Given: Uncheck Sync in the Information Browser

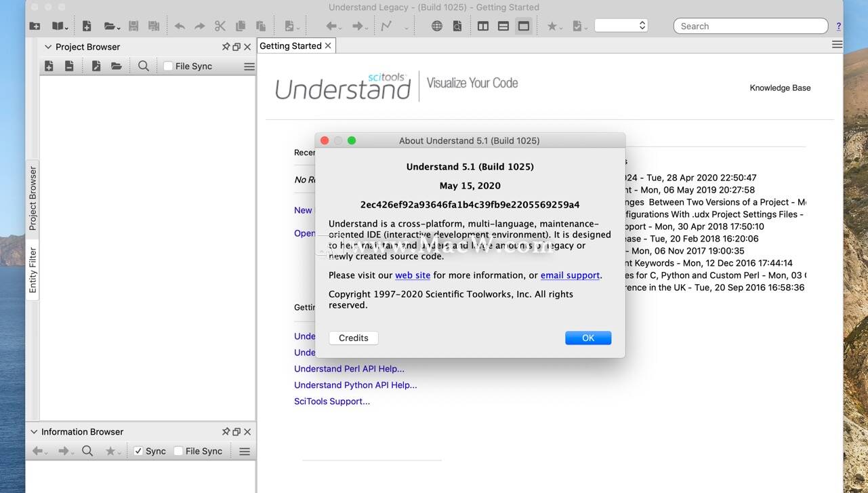Looking at the screenshot, I should 138,451.
